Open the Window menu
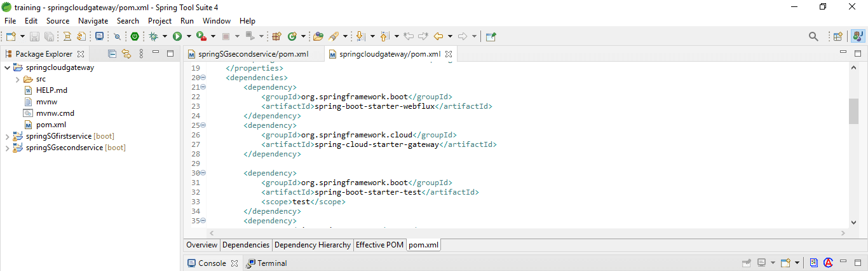Image resolution: width=868 pixels, height=271 pixels. tap(217, 21)
